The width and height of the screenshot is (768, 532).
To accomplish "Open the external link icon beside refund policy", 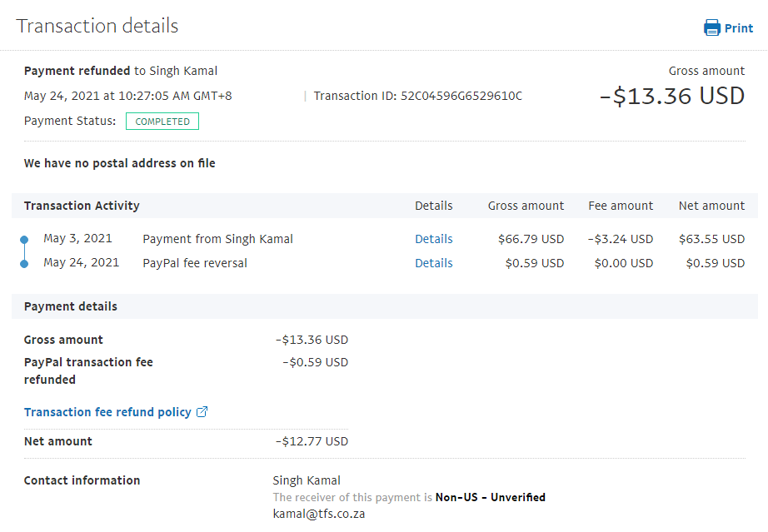I will (202, 412).
